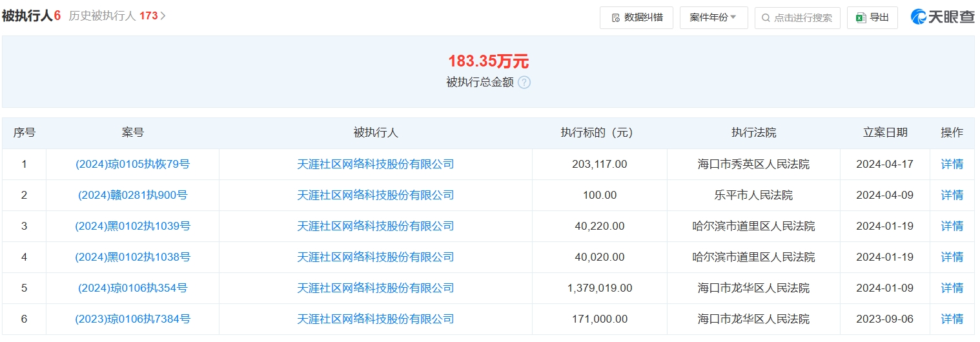Viewport: 980px width, 342px height.
Task: Click 天涯社区网络科技股份有限公司 in row 5
Action: pos(376,288)
